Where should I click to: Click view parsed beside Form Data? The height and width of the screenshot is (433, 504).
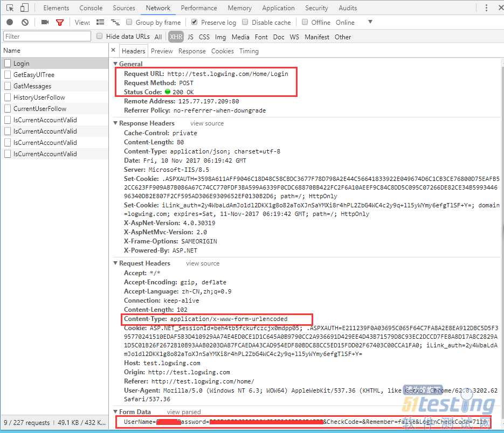184,412
